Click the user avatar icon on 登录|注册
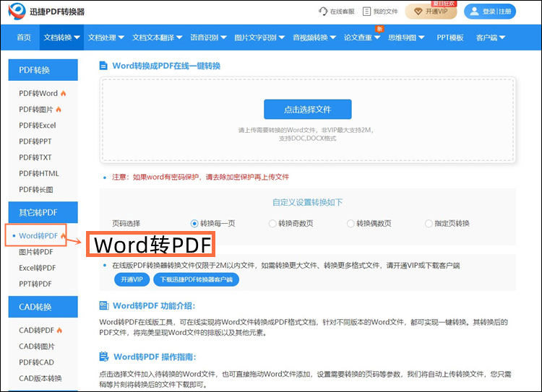542x392 pixels. coord(474,12)
